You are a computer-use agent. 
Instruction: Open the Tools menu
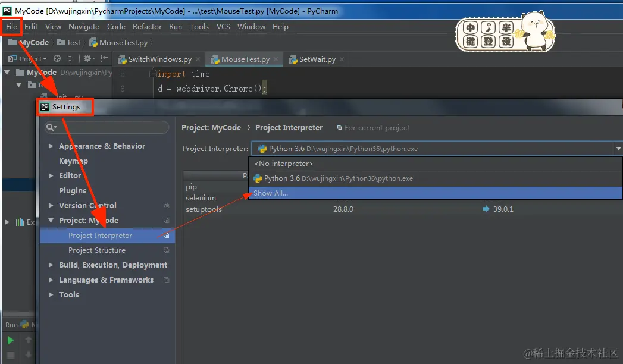click(x=199, y=27)
